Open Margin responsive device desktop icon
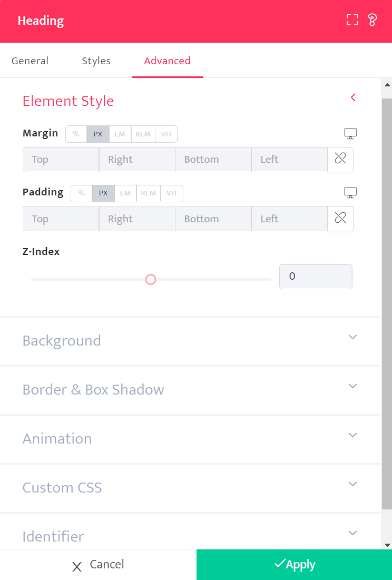The width and height of the screenshot is (392, 580). (350, 133)
